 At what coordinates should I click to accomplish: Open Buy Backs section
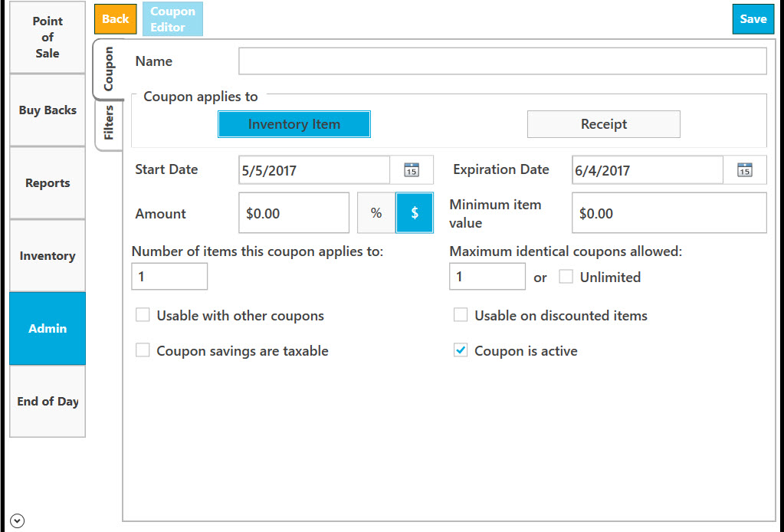(48, 110)
